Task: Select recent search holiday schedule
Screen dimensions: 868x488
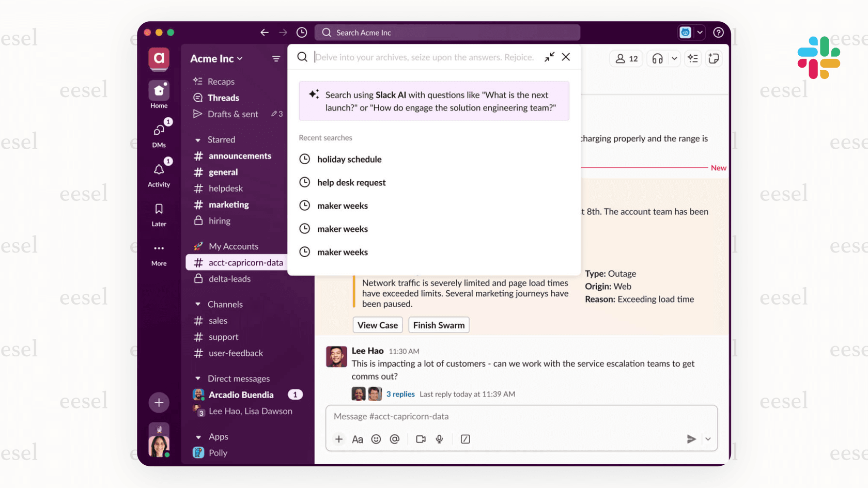Action: (x=341, y=159)
